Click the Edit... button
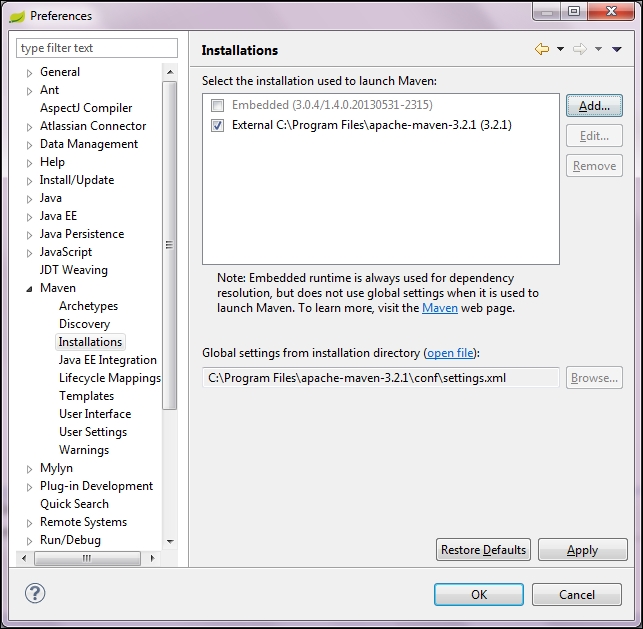The height and width of the screenshot is (629, 643). click(594, 136)
